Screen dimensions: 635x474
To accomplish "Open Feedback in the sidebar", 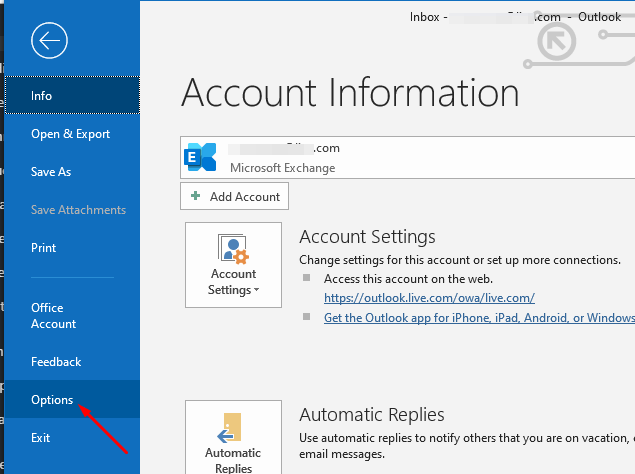I will point(72,361).
